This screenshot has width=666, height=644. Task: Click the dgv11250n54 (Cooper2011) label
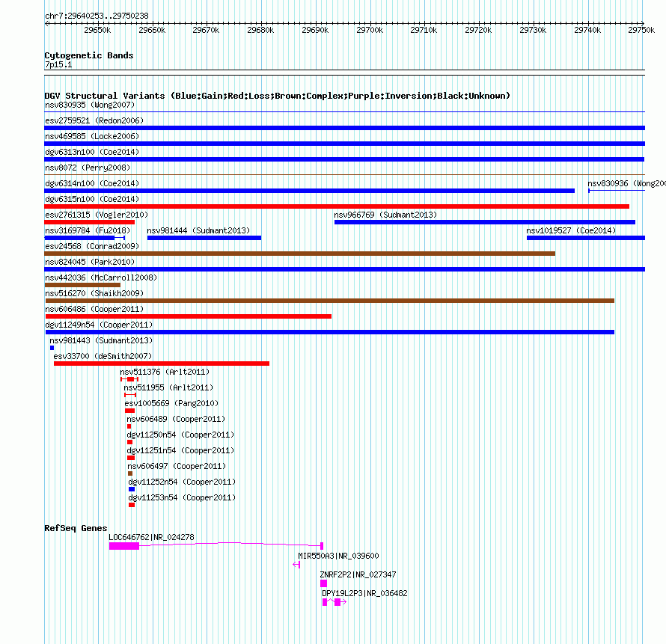tap(180, 435)
